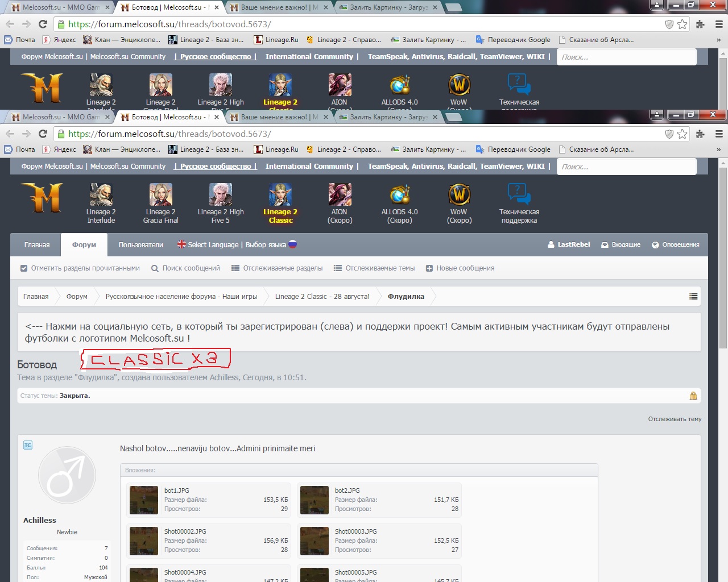Open the Форум navigation tab
Viewport: 728px width, 582px height.
pyautogui.click(x=84, y=245)
